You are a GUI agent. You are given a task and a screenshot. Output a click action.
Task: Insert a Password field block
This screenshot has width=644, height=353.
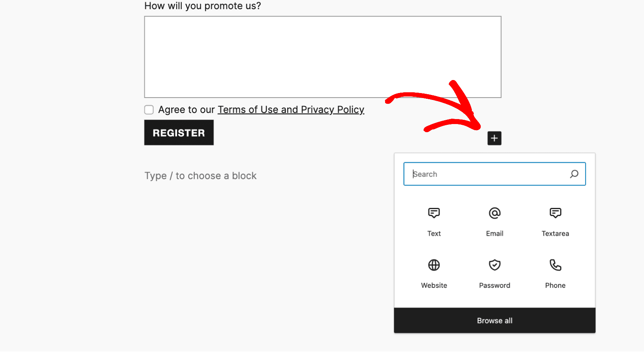(494, 274)
